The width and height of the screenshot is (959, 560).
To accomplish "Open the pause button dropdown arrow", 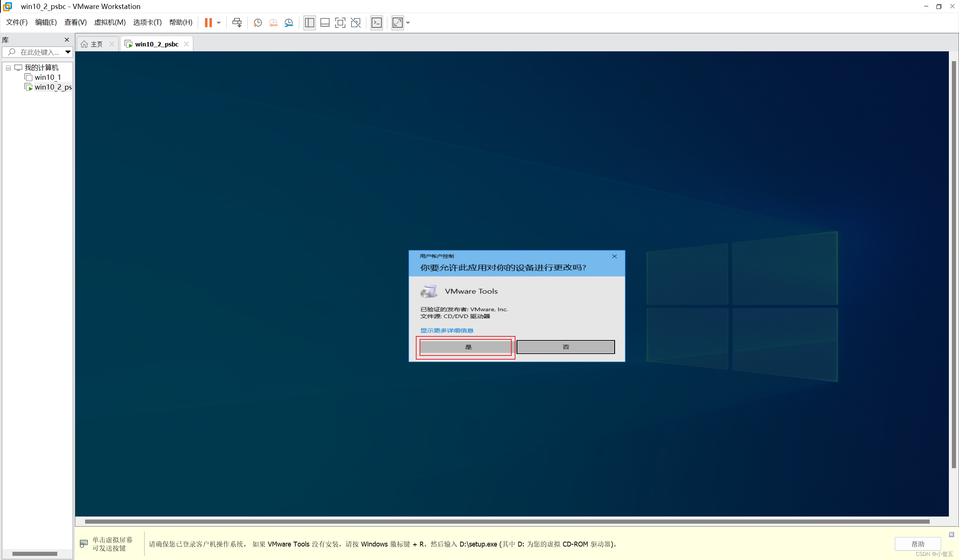I will pyautogui.click(x=219, y=23).
